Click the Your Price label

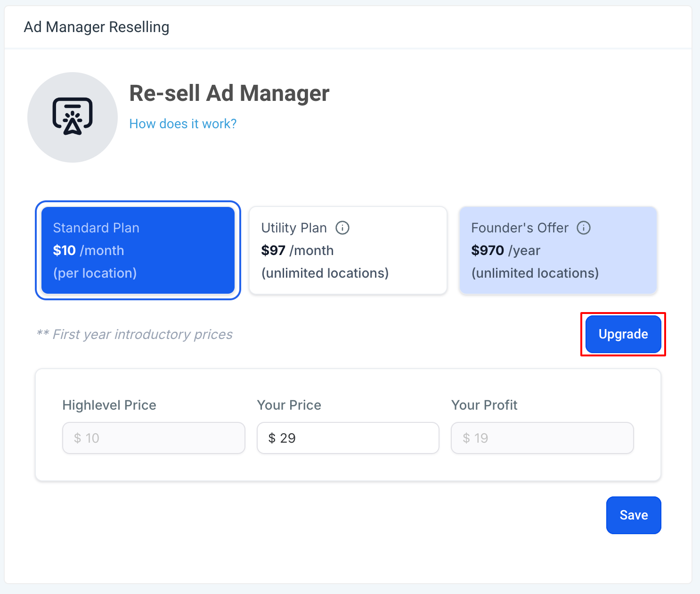click(289, 405)
